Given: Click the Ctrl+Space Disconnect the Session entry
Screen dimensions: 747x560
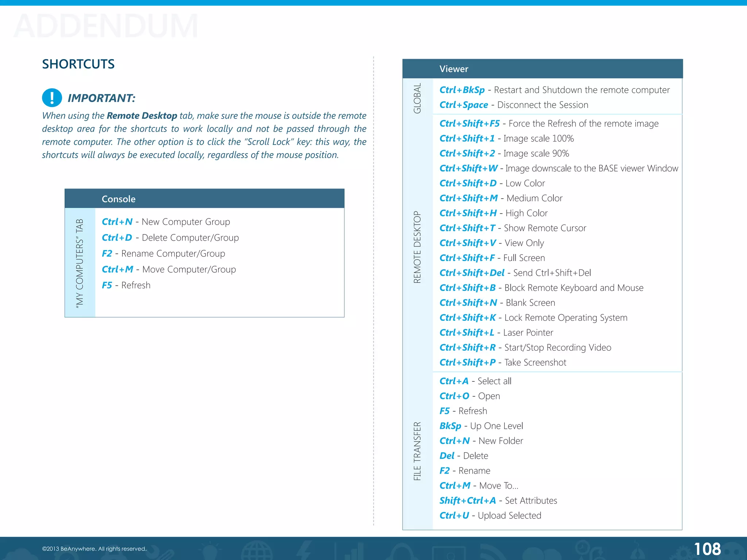Looking at the screenshot, I should point(514,105).
